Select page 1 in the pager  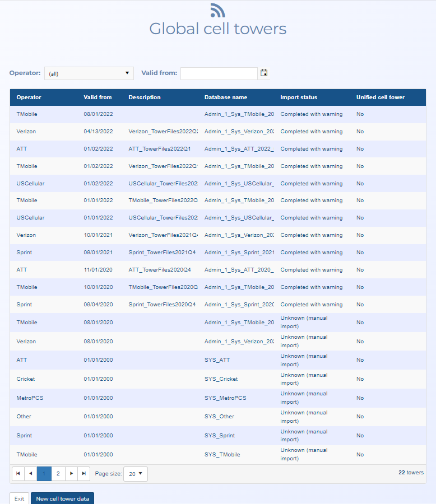[44, 474]
